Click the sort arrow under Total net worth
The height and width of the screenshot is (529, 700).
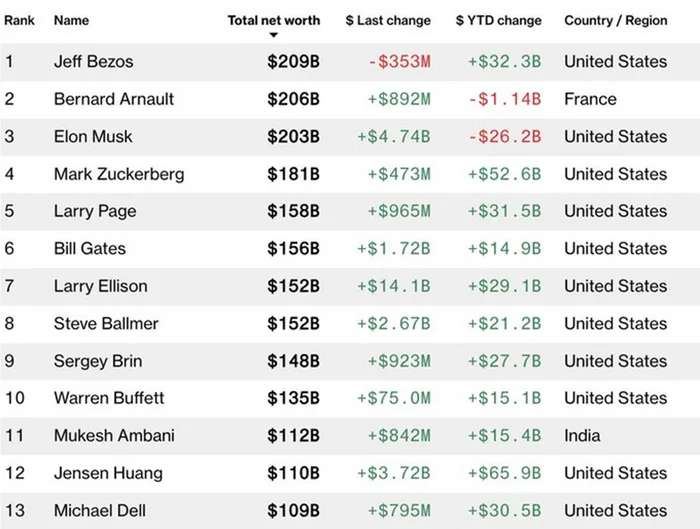coord(274,35)
